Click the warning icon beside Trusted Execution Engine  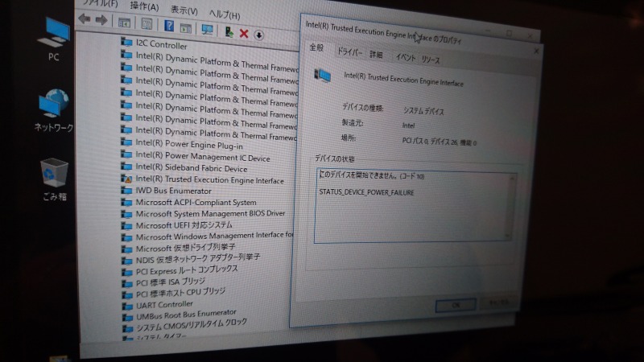point(126,179)
